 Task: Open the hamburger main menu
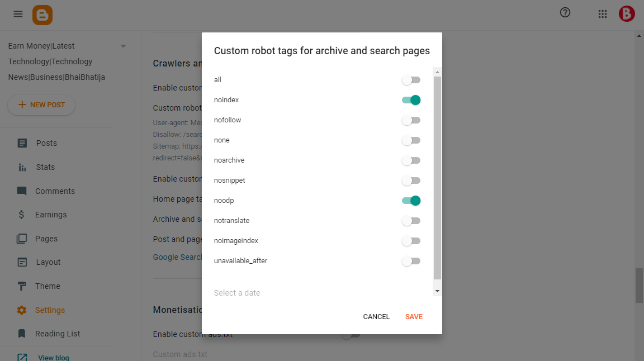click(x=18, y=15)
